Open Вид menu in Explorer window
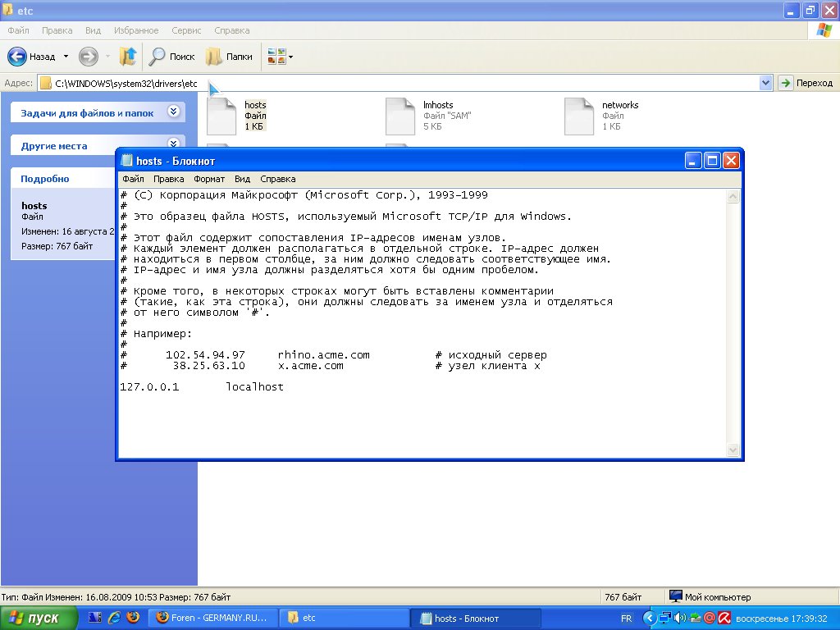The image size is (840, 630). coord(94,30)
